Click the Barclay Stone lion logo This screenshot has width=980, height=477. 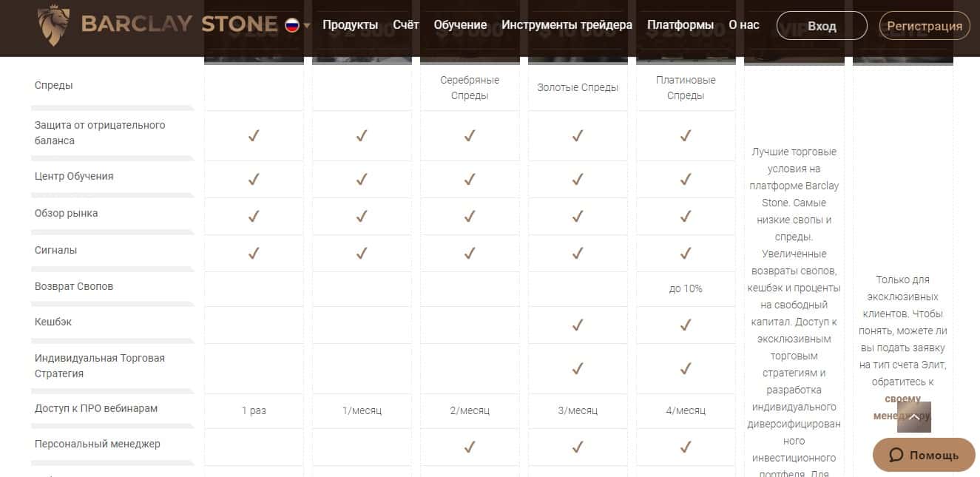point(54,24)
